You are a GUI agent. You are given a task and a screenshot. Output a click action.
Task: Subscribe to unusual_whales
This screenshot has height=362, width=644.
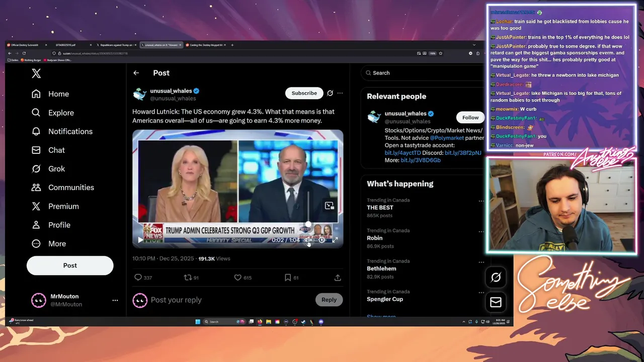click(304, 93)
